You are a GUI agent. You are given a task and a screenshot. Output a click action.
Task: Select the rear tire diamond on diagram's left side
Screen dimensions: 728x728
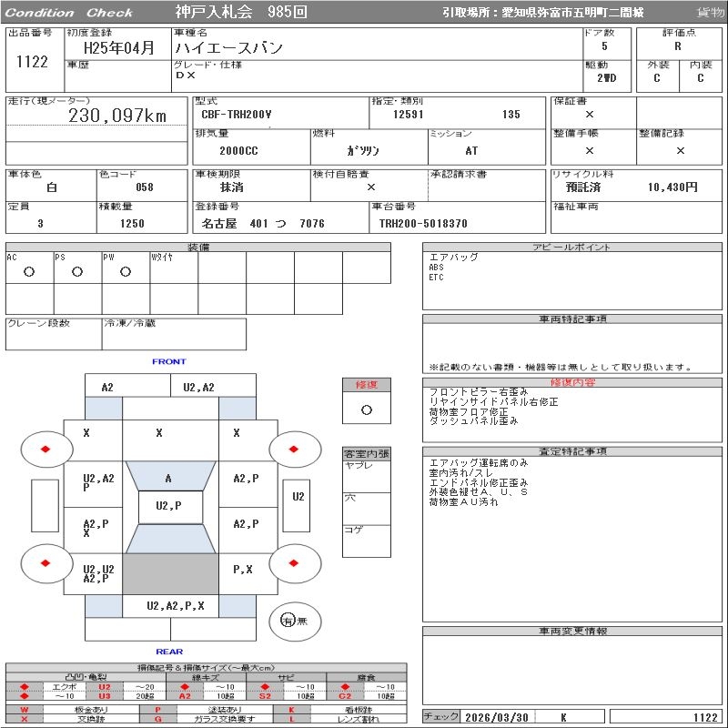point(45,563)
